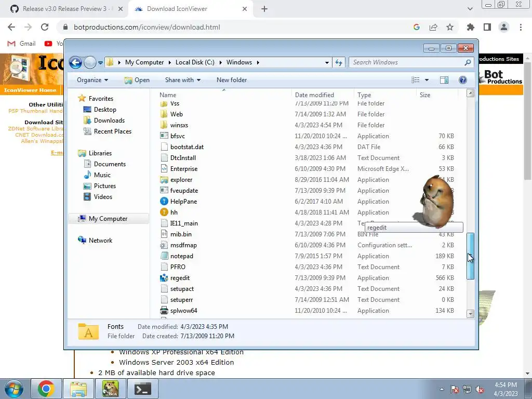Image resolution: width=532 pixels, height=399 pixels.
Task: Open the Pictures library
Action: 105,186
